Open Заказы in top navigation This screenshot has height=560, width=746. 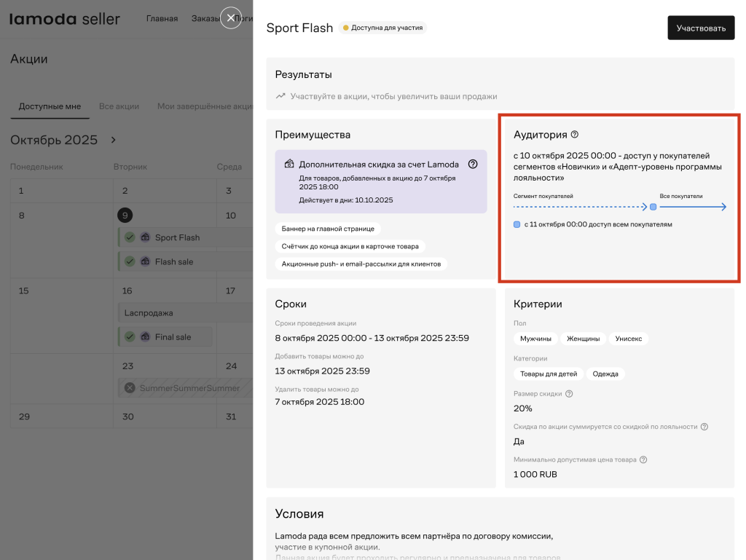click(206, 19)
